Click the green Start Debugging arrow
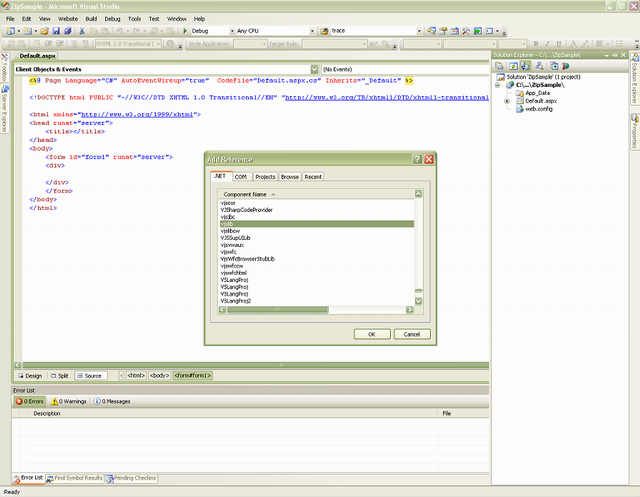The width and height of the screenshot is (640, 497). tap(185, 31)
